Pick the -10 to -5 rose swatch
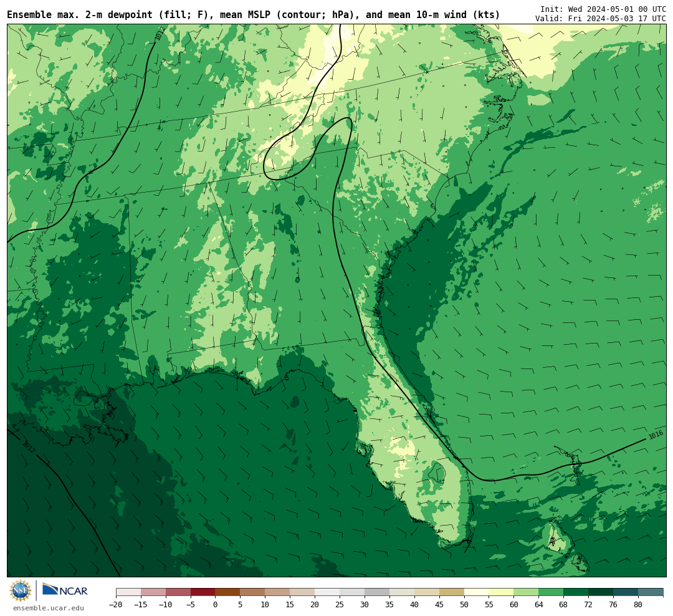This screenshot has width=673, height=616. click(x=178, y=592)
